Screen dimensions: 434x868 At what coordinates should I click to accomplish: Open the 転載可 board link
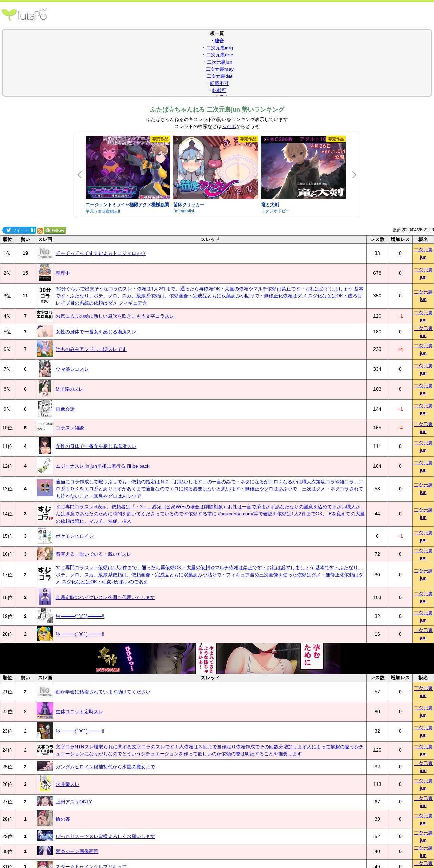219,90
